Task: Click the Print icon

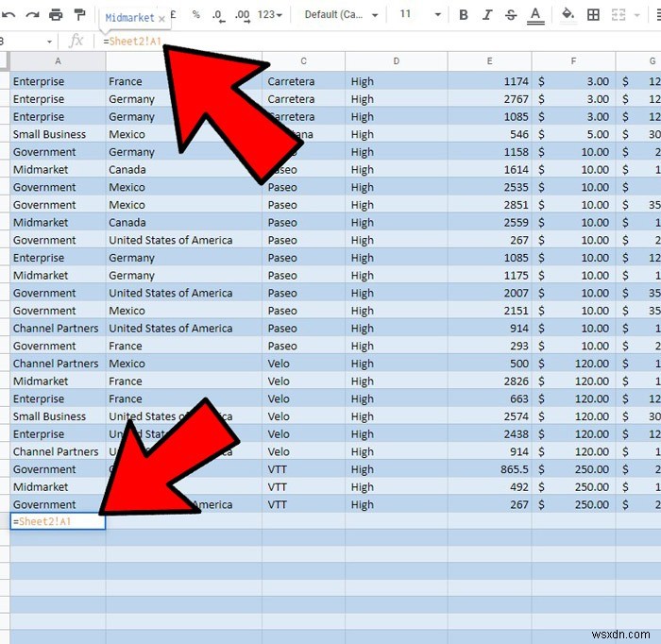Action: click(56, 15)
